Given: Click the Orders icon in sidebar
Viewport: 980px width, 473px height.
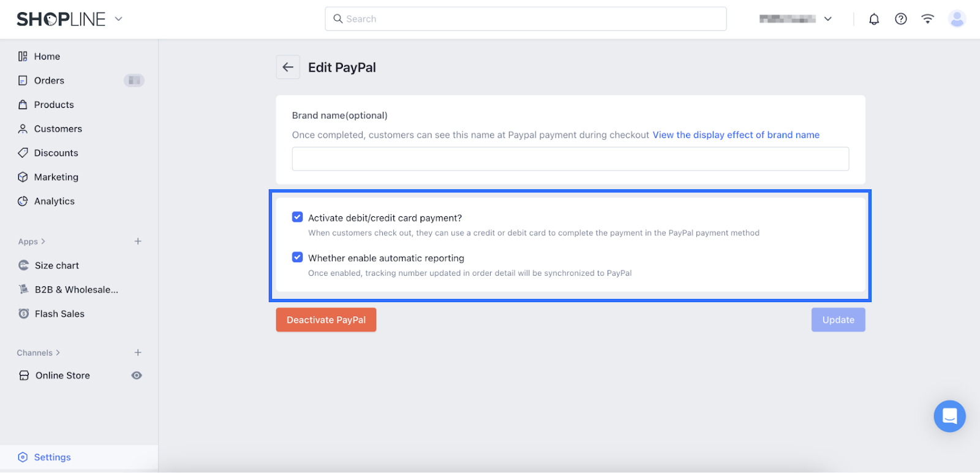Looking at the screenshot, I should pyautogui.click(x=23, y=80).
